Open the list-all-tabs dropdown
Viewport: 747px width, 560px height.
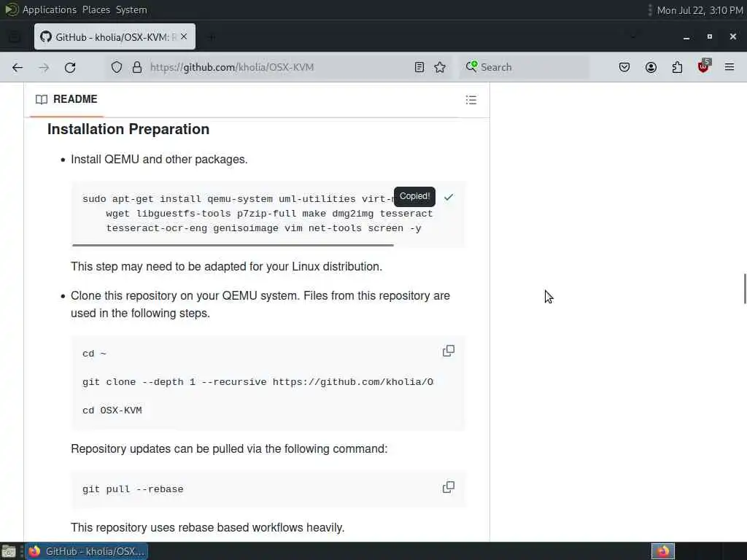pyautogui.click(x=633, y=36)
